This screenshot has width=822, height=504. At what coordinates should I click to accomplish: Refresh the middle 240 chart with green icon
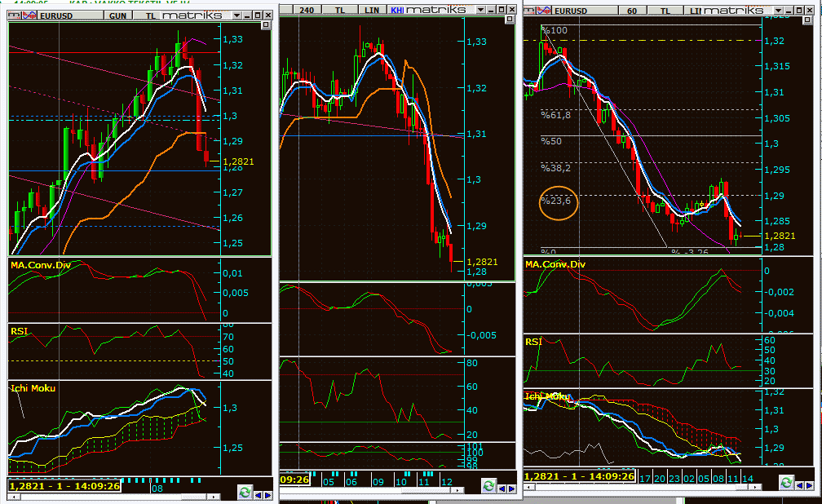[488, 485]
